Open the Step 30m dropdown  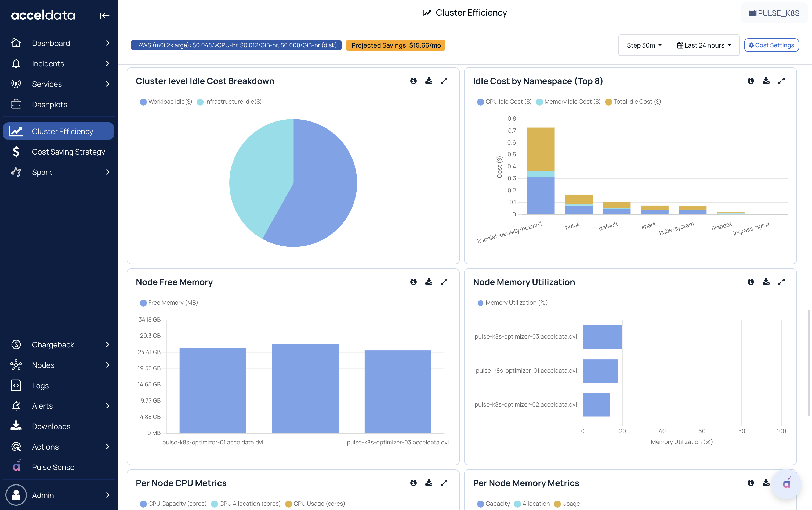[644, 45]
